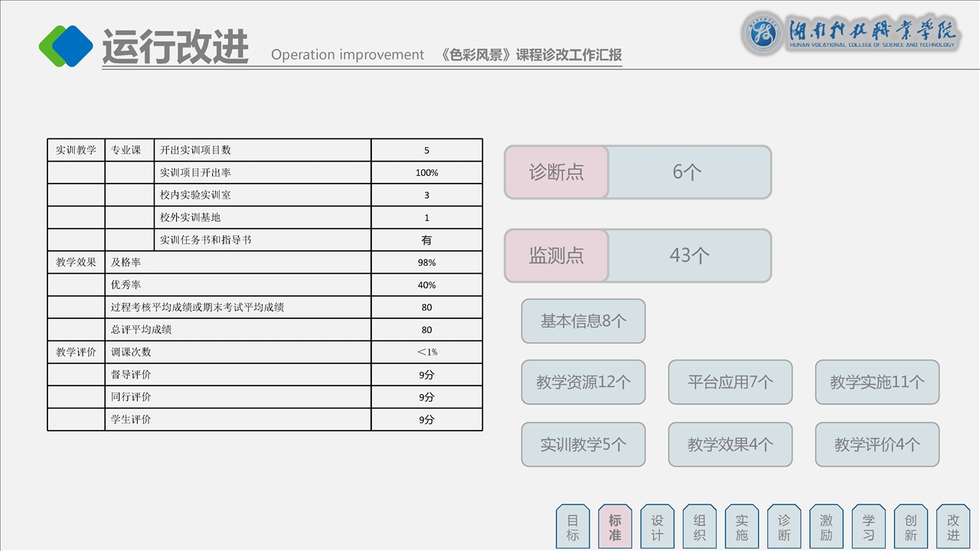Select the 平台应用7个 box
980x551 pixels.
click(730, 382)
